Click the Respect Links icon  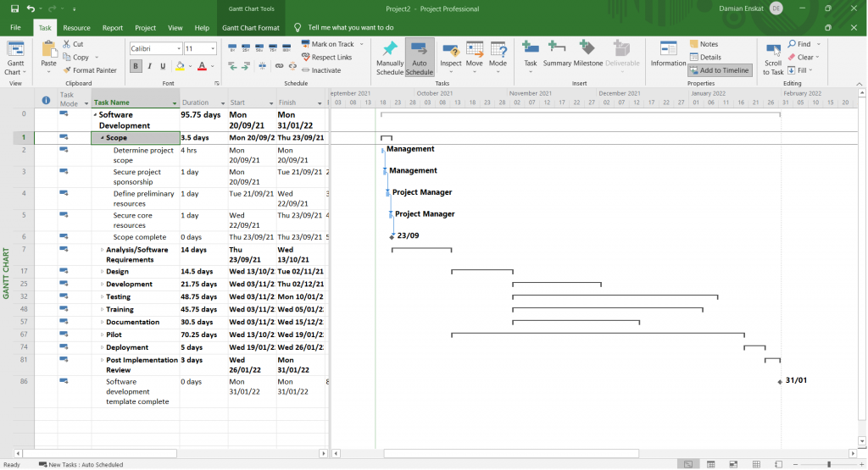click(x=325, y=58)
